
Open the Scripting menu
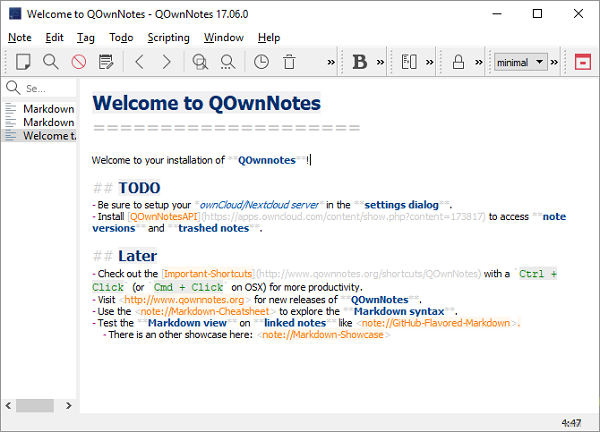168,37
